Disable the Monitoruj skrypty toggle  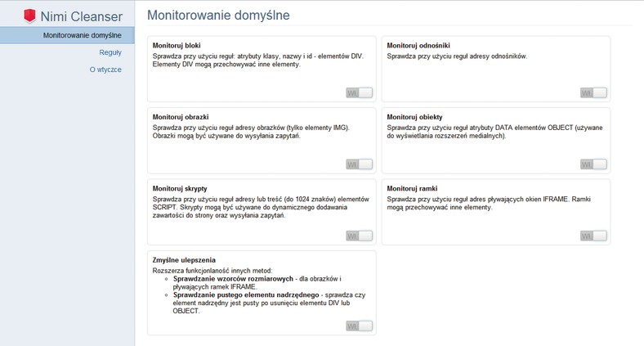coord(360,236)
